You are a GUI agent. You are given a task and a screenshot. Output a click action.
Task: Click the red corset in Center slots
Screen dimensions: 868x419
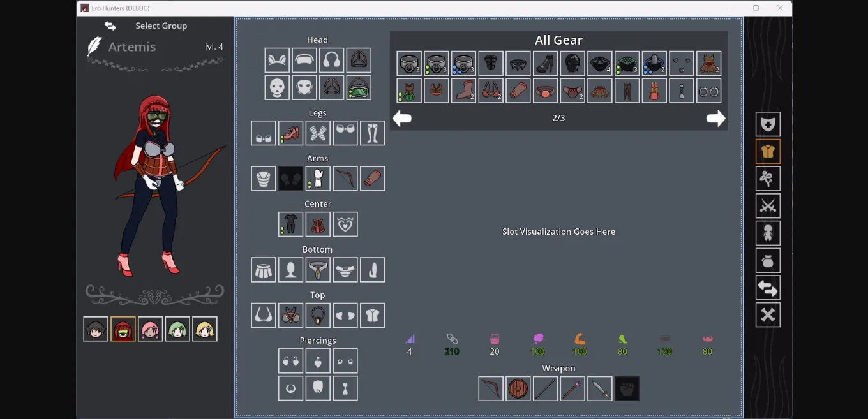pos(317,224)
